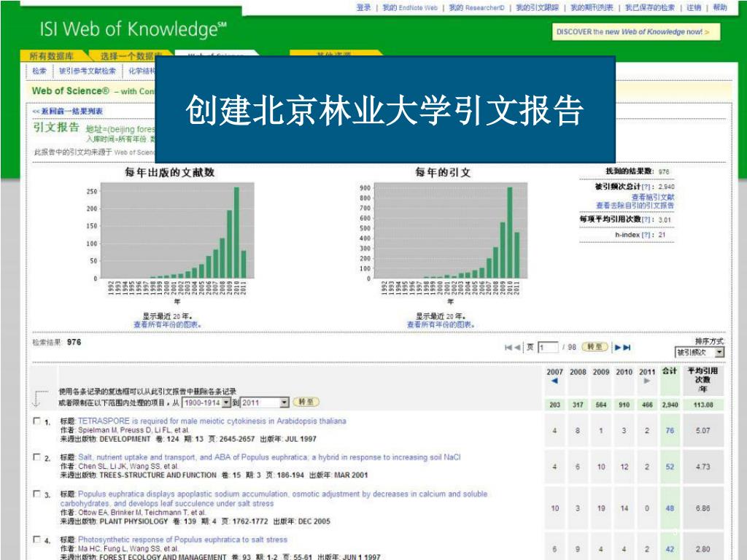Viewport: 747px width, 560px height.
Task: View all years chart under publications graph
Action: point(167,324)
